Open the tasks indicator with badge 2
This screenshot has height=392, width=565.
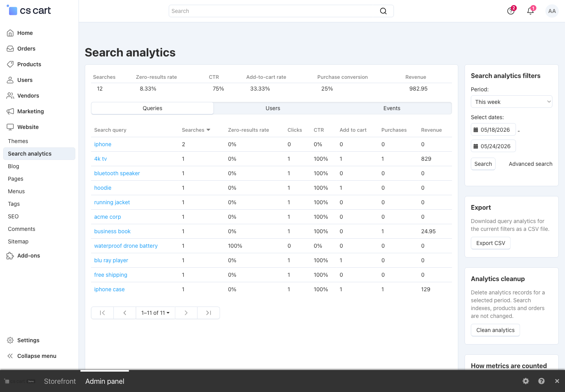coord(511,11)
